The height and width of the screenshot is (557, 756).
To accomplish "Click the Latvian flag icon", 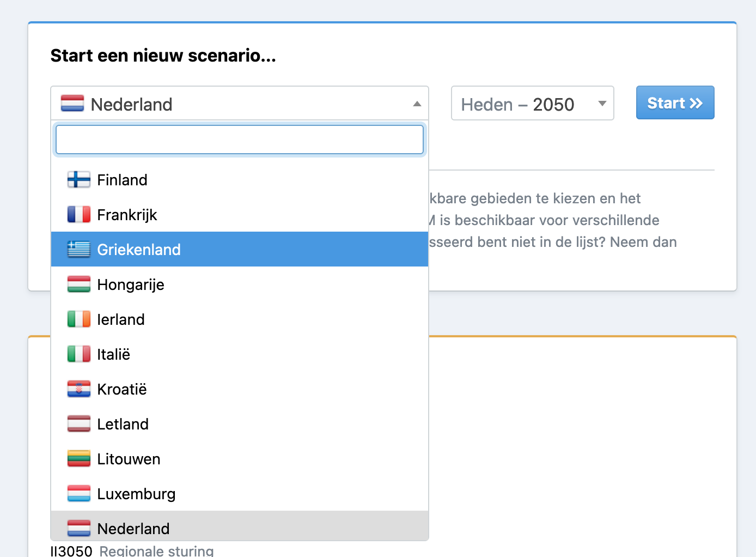I will (x=79, y=424).
